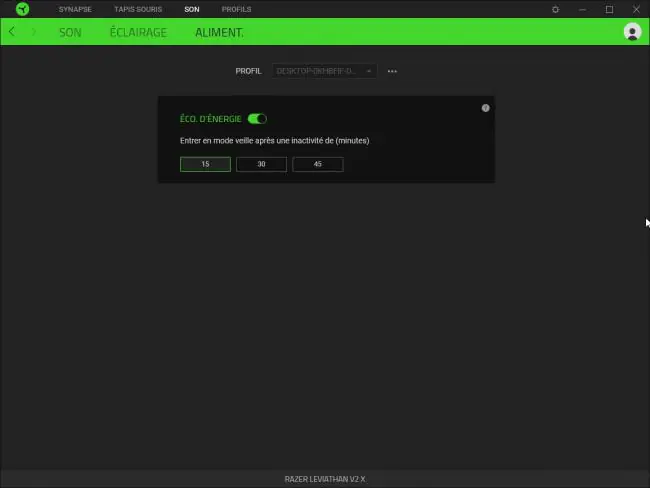
Task: Select the 30 minutes sleep option
Action: (261, 164)
